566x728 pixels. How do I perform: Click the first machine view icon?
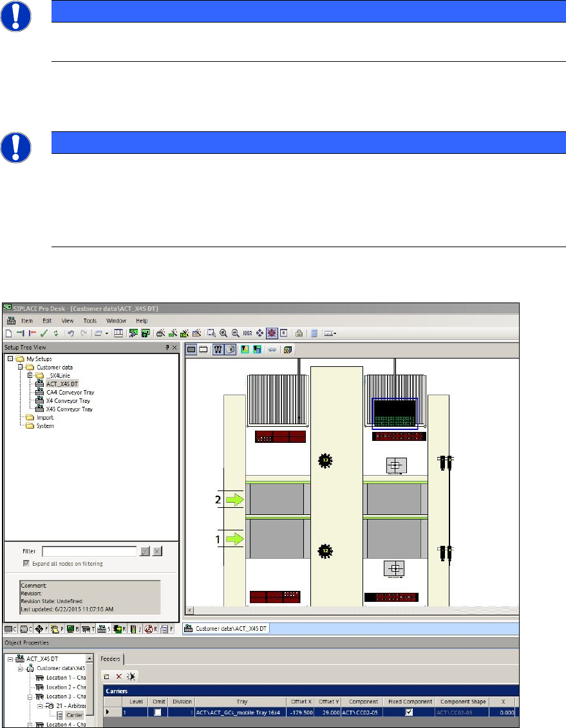pyautogui.click(x=191, y=350)
